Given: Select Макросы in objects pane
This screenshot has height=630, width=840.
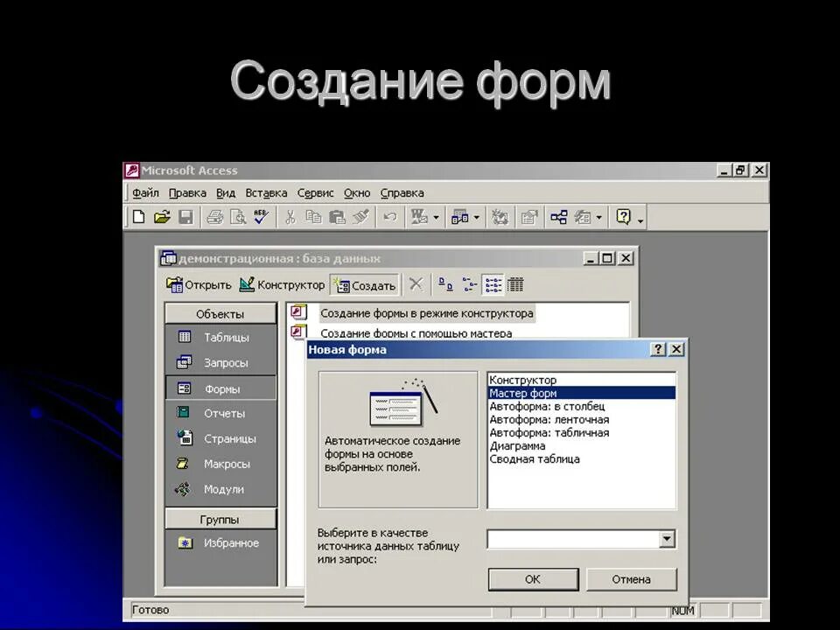Looking at the screenshot, I should coord(220,464).
